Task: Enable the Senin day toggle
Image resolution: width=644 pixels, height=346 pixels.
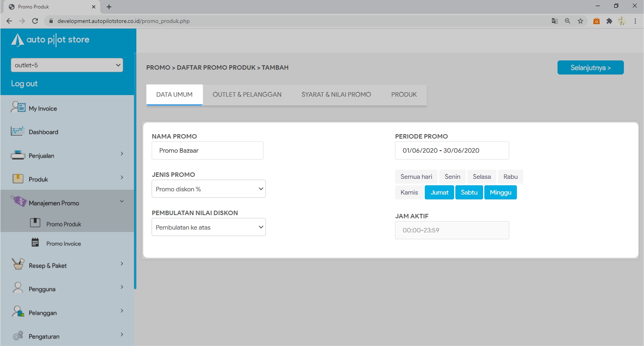Action: (x=452, y=177)
